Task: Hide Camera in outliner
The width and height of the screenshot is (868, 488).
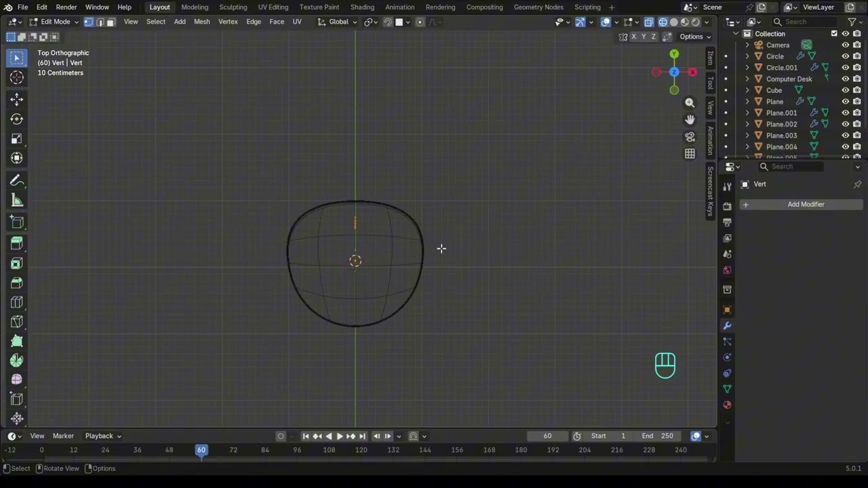Action: 846,45
